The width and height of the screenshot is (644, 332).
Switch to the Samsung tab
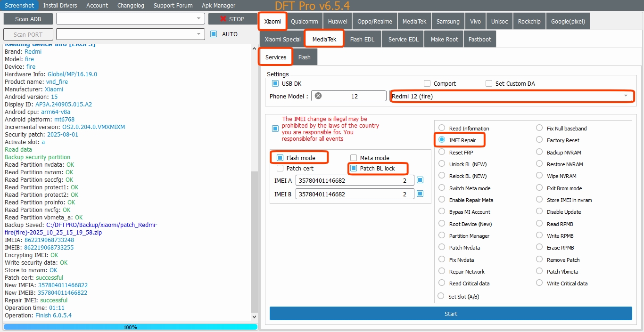click(448, 21)
